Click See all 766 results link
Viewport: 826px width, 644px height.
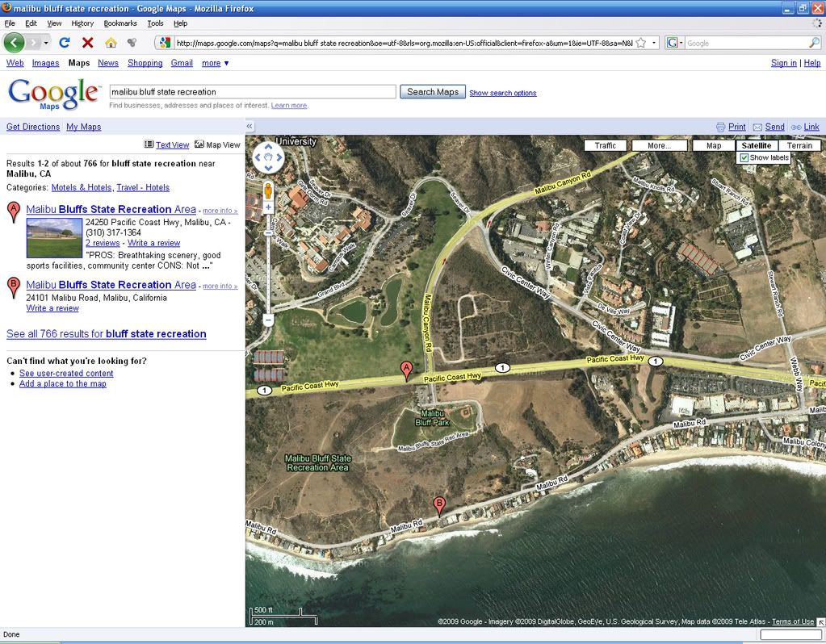click(107, 334)
